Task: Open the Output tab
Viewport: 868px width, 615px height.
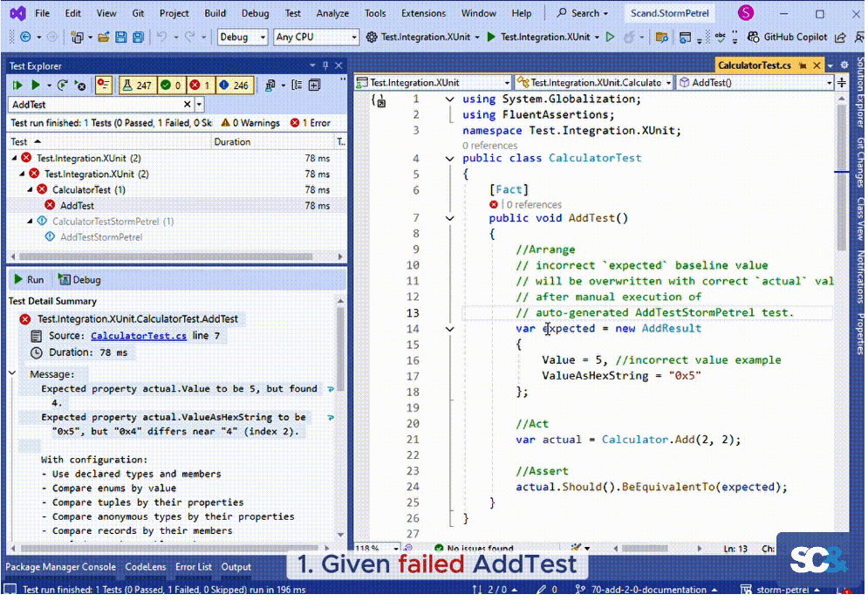Action: tap(236, 567)
